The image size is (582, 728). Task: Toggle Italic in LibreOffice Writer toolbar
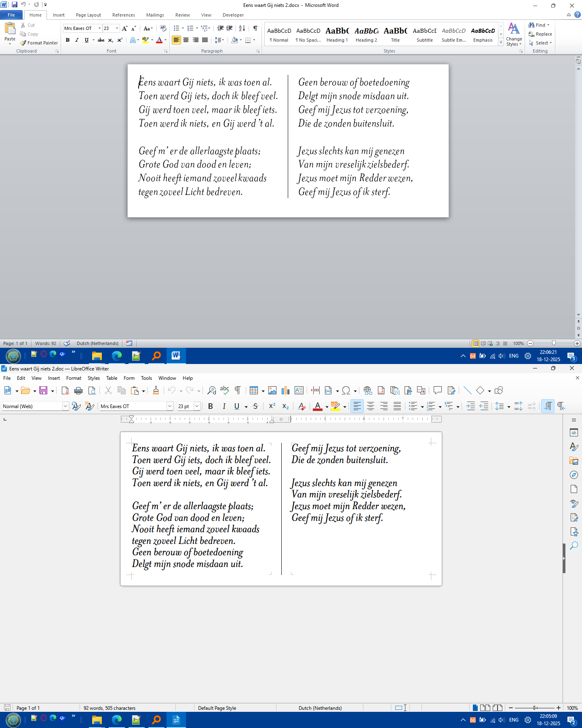[224, 406]
